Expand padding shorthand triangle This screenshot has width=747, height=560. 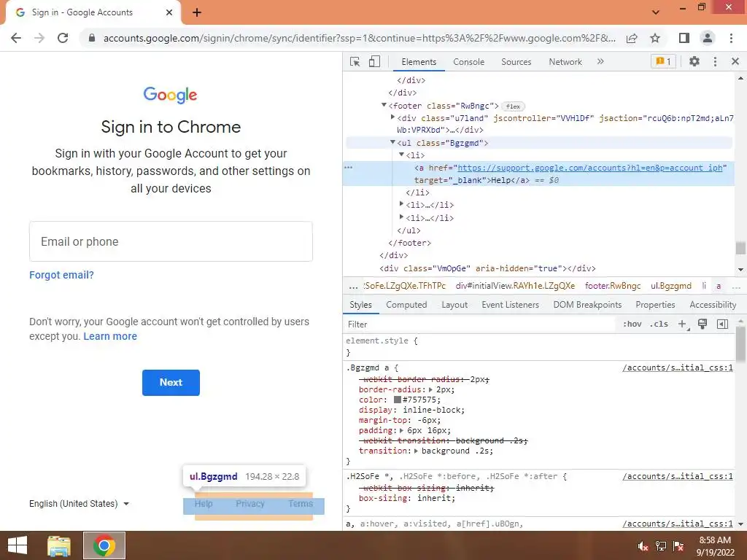402,430
